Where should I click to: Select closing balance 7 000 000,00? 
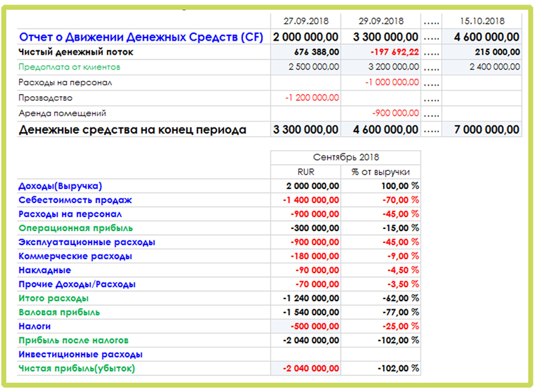tap(481, 130)
